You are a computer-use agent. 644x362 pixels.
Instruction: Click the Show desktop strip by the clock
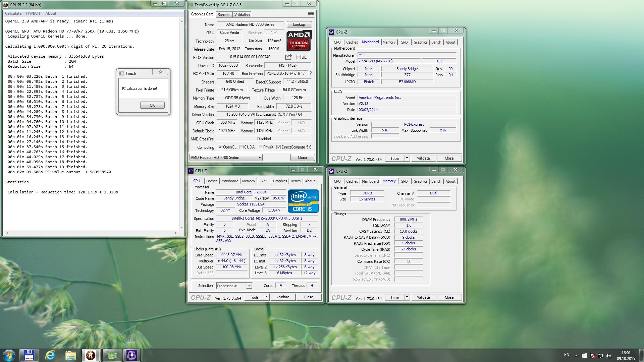coord(641,356)
